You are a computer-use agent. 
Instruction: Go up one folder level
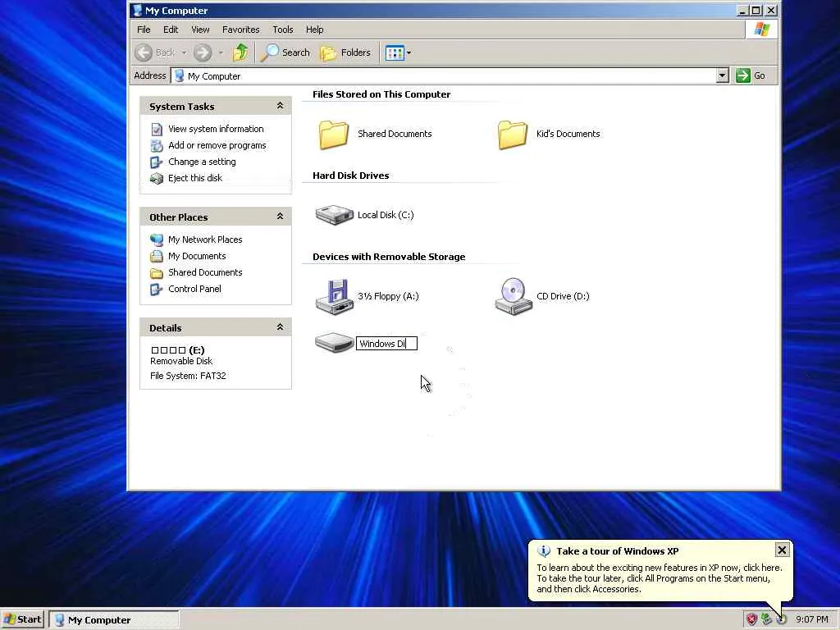240,52
